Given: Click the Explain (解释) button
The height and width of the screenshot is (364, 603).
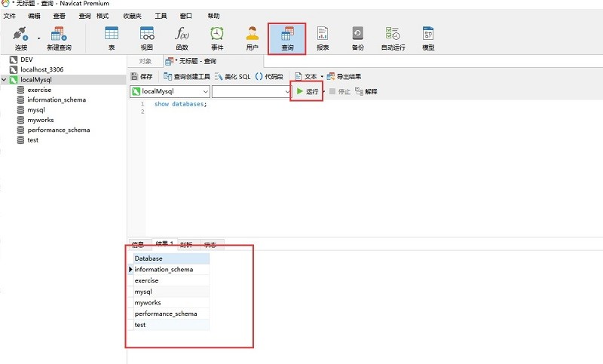Looking at the screenshot, I should 366,91.
